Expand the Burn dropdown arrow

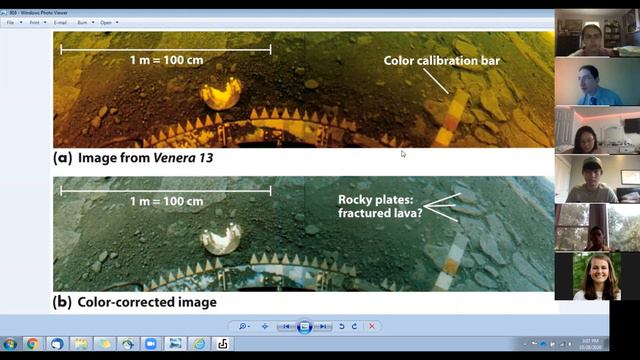coord(93,22)
